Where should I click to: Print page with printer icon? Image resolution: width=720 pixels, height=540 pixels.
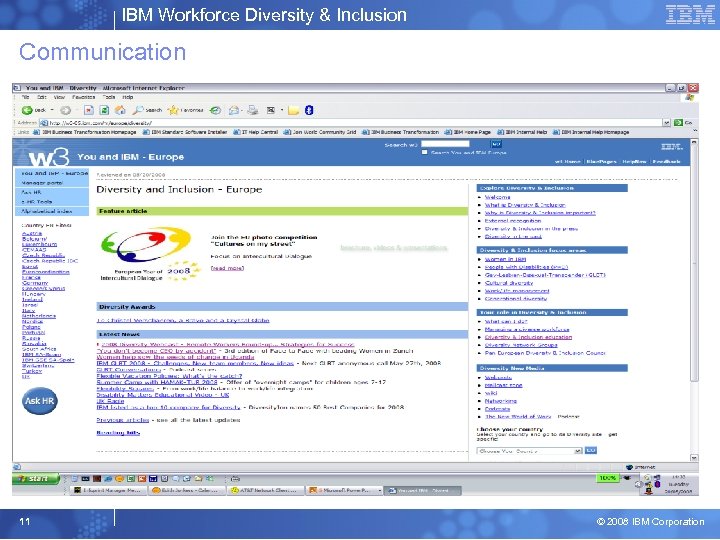click(x=253, y=110)
